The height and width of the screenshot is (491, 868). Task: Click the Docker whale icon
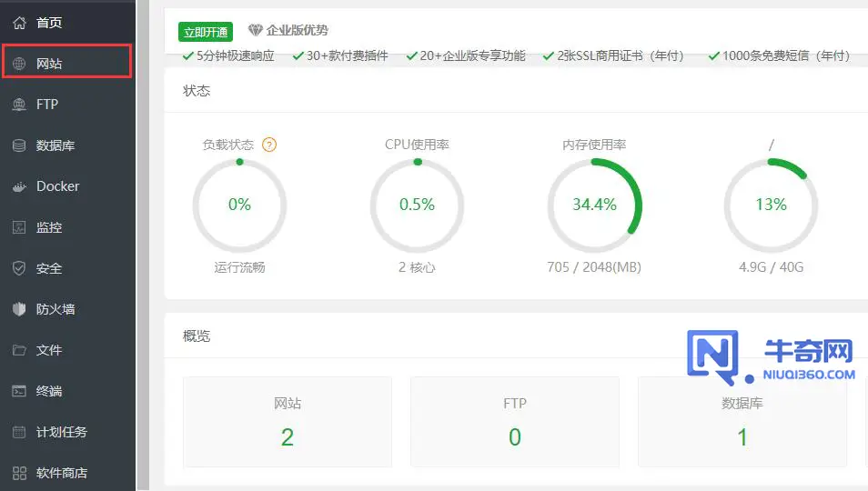coord(19,187)
